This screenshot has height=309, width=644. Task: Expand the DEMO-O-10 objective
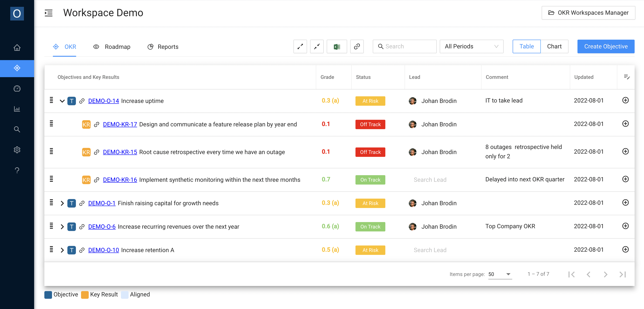pyautogui.click(x=62, y=250)
